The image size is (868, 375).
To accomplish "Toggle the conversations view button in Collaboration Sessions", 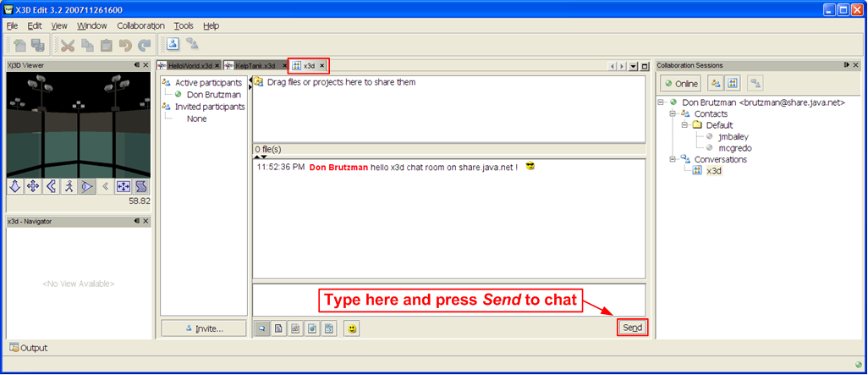I will [x=733, y=84].
